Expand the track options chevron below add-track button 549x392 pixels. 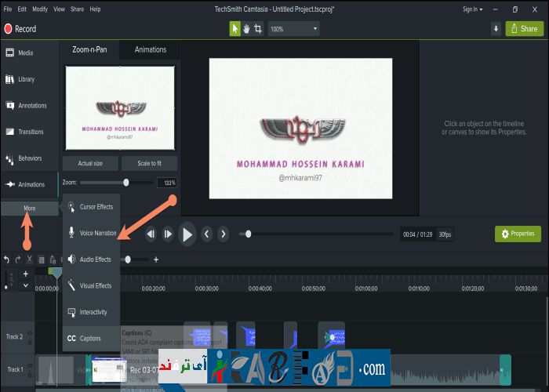click(26, 285)
